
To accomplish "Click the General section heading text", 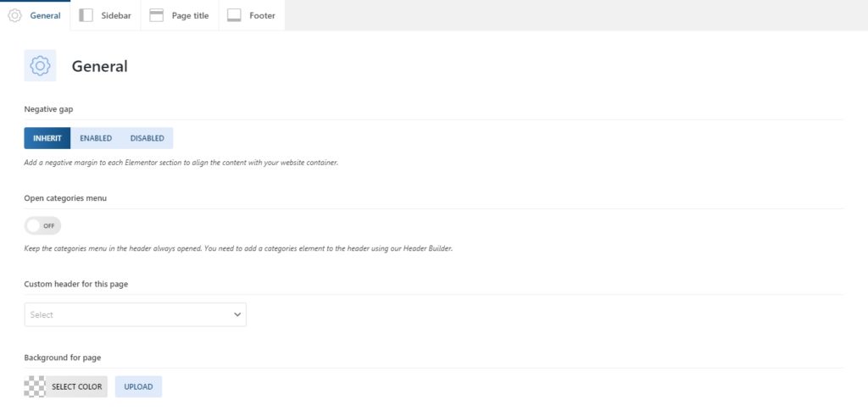I will tap(99, 66).
